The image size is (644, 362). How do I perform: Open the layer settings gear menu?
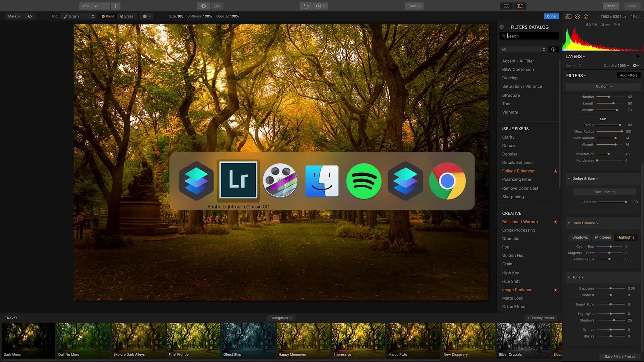tap(636, 65)
